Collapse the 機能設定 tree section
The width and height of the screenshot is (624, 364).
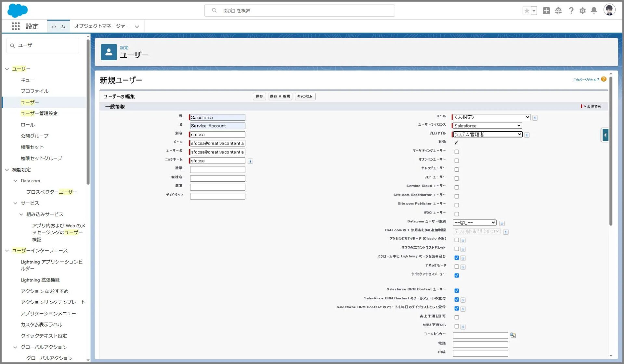[7, 170]
